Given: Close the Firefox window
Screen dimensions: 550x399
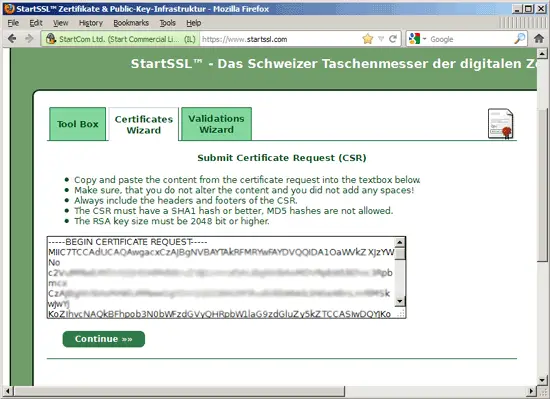Looking at the screenshot, I should (541, 9).
